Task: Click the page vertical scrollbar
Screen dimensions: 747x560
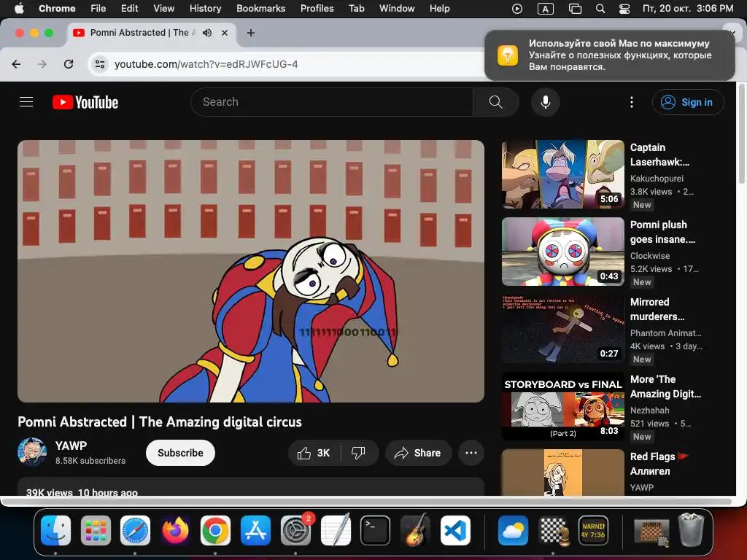Action: click(x=741, y=133)
